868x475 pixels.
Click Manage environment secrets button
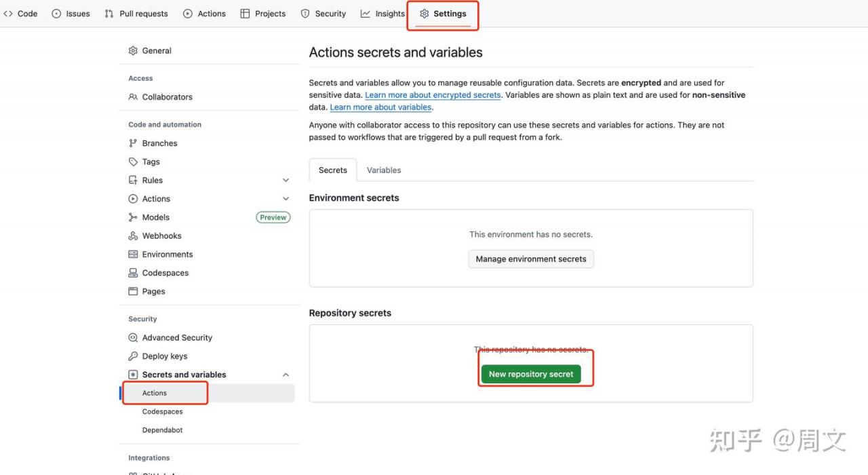point(531,259)
